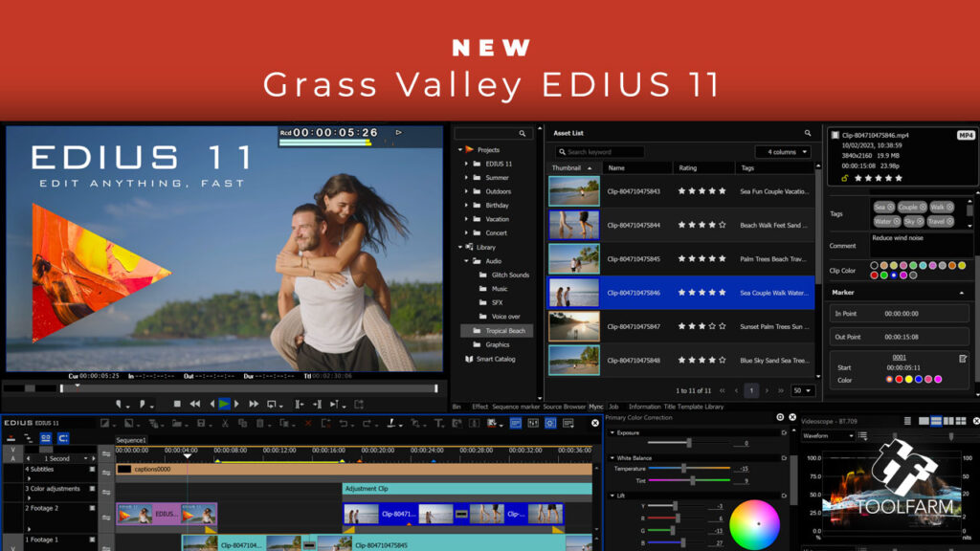Collapse the Audio folder node
Screen dimensions: 980x551
466,261
